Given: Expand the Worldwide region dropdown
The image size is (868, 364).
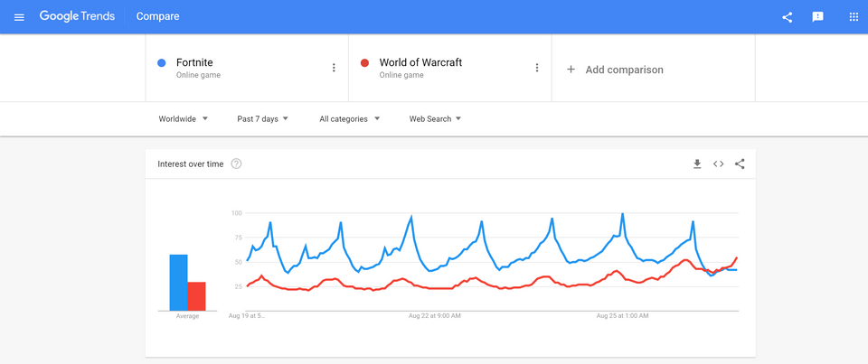Looking at the screenshot, I should pyautogui.click(x=184, y=118).
